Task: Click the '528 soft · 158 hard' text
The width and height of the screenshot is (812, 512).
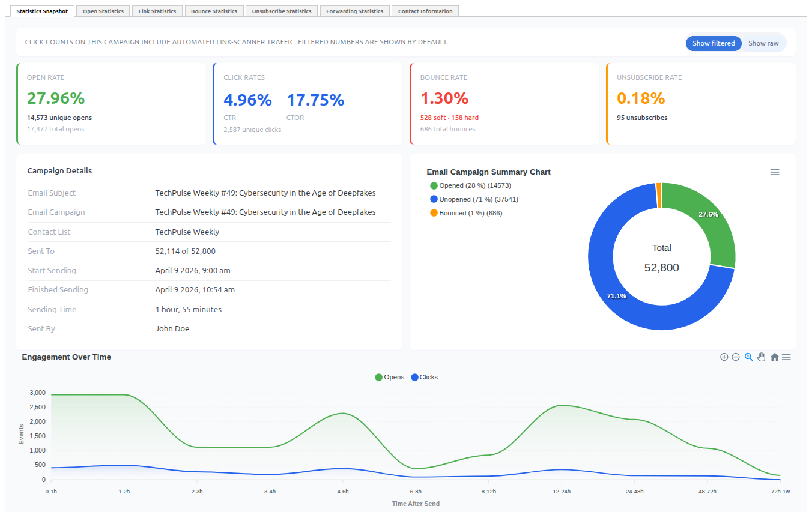Action: click(x=449, y=118)
